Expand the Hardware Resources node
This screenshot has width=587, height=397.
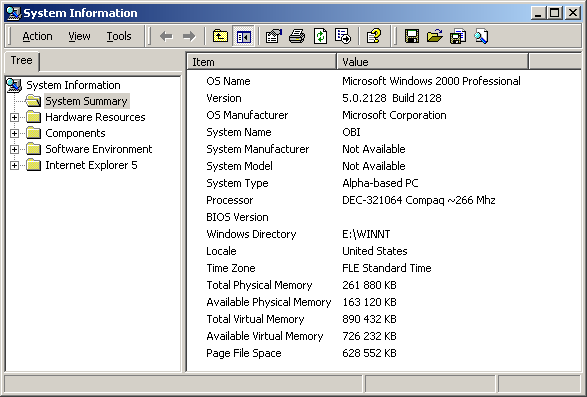click(14, 117)
